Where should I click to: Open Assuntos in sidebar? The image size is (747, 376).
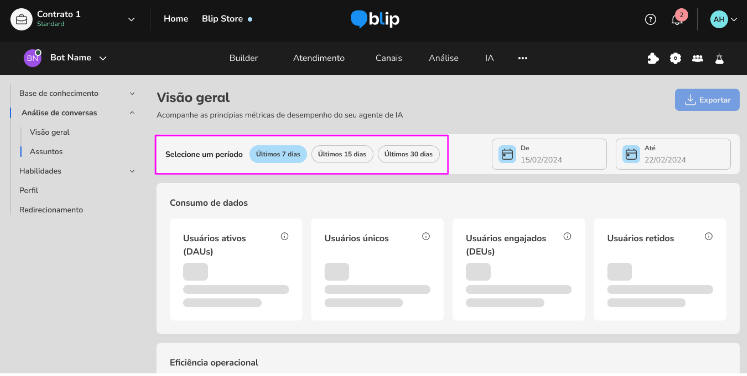(x=46, y=152)
